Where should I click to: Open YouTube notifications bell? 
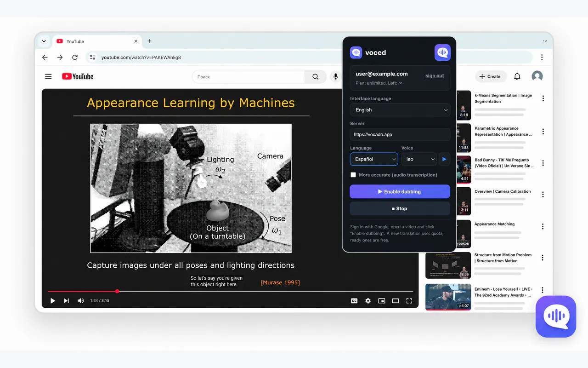(517, 76)
